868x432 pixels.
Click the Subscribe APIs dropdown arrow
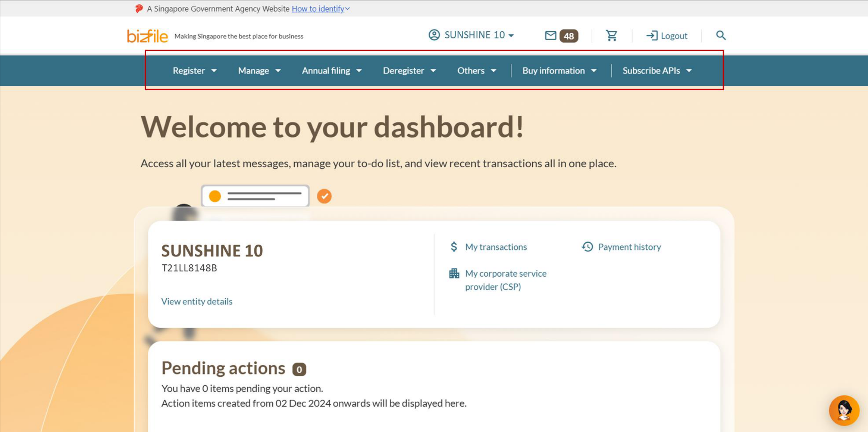coord(689,71)
